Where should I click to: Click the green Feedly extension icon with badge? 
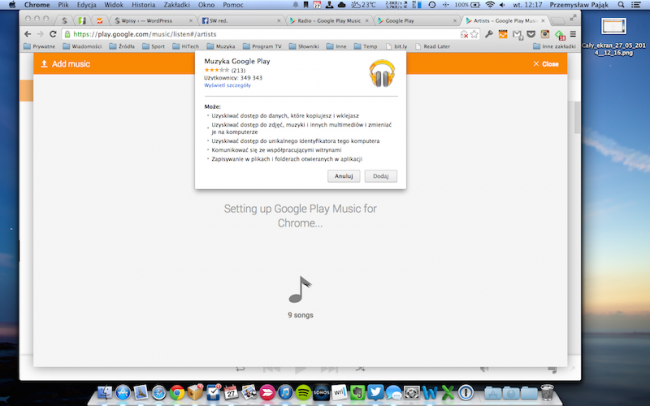tap(560, 34)
